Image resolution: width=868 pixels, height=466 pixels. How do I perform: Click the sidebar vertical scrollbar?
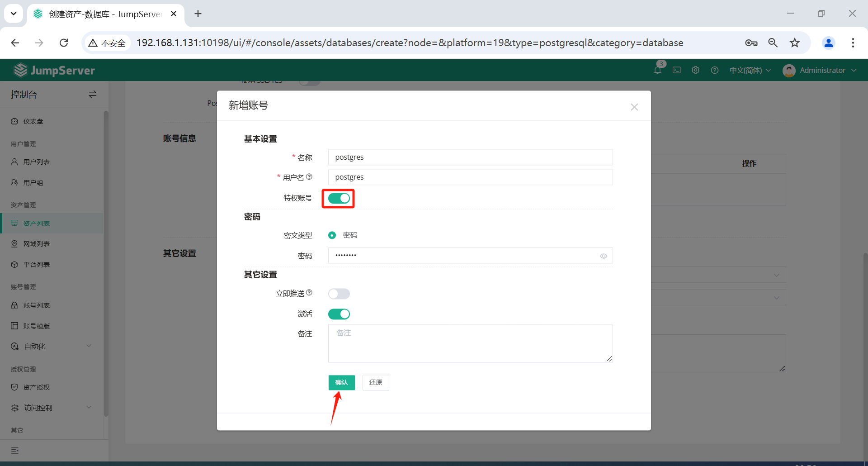106,263
